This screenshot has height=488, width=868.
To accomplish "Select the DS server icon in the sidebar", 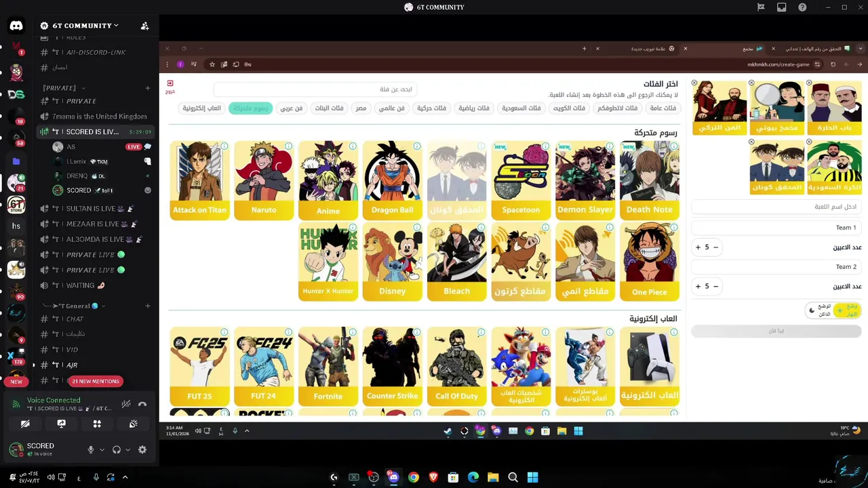I will pyautogui.click(x=16, y=94).
